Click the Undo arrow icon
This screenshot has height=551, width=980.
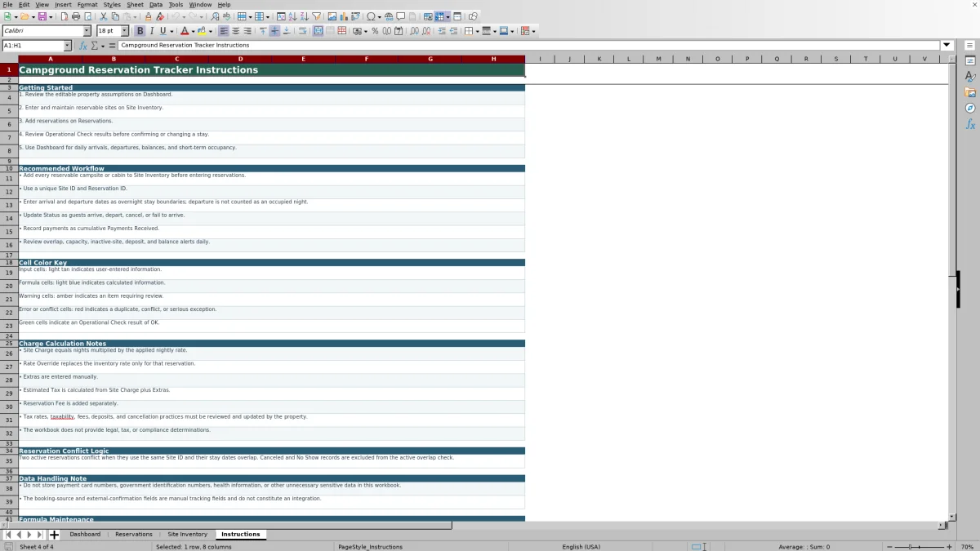point(175,16)
